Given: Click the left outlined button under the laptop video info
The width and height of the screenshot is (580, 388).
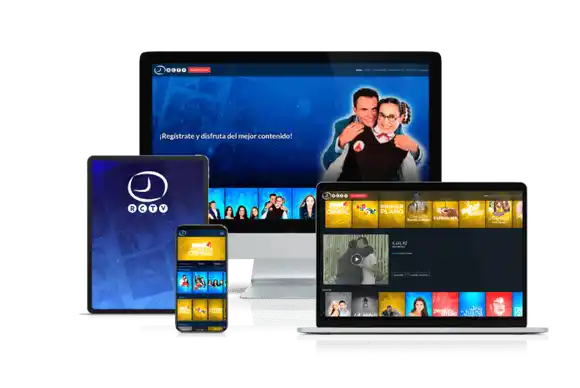Looking at the screenshot, I should point(398,275).
